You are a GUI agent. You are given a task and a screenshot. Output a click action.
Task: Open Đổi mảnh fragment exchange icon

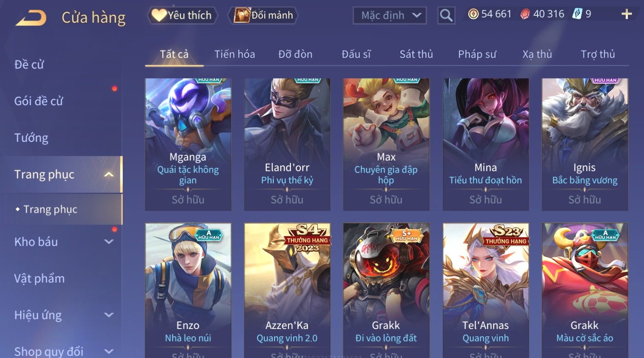(x=242, y=15)
